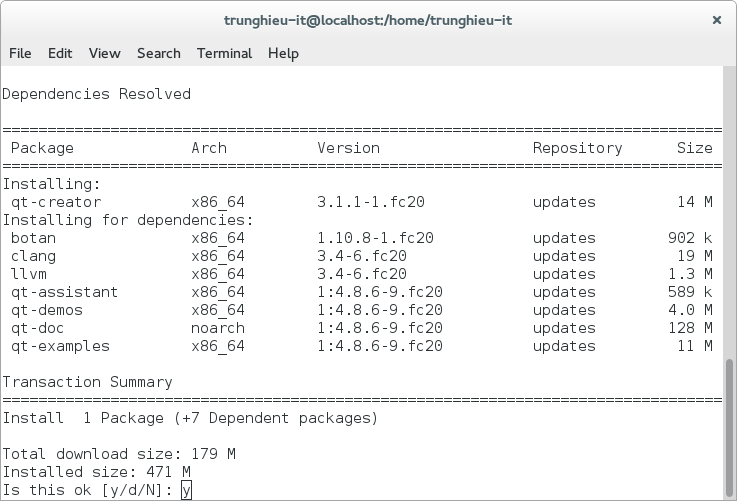737x501 pixels.
Task: Click version 3.1.1-1.fc20
Action: (371, 202)
